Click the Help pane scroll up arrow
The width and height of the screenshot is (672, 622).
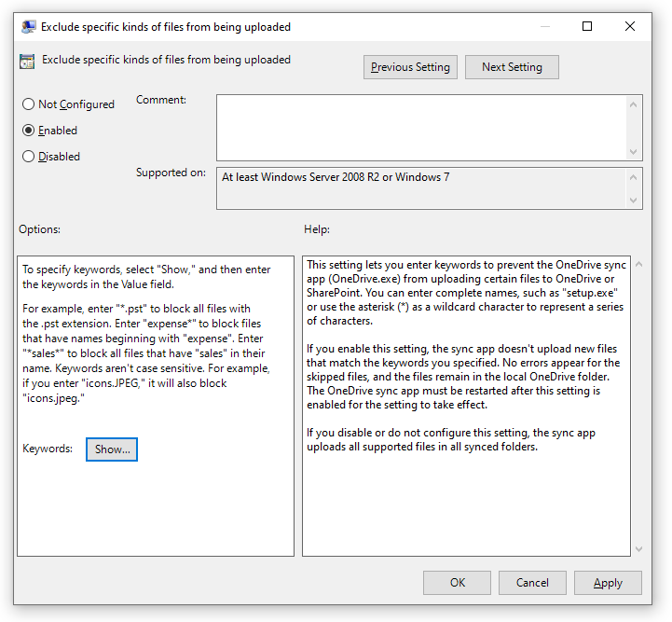638,265
